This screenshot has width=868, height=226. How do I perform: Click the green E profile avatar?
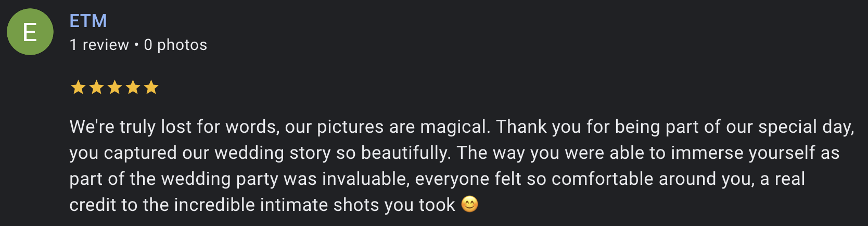click(x=30, y=32)
